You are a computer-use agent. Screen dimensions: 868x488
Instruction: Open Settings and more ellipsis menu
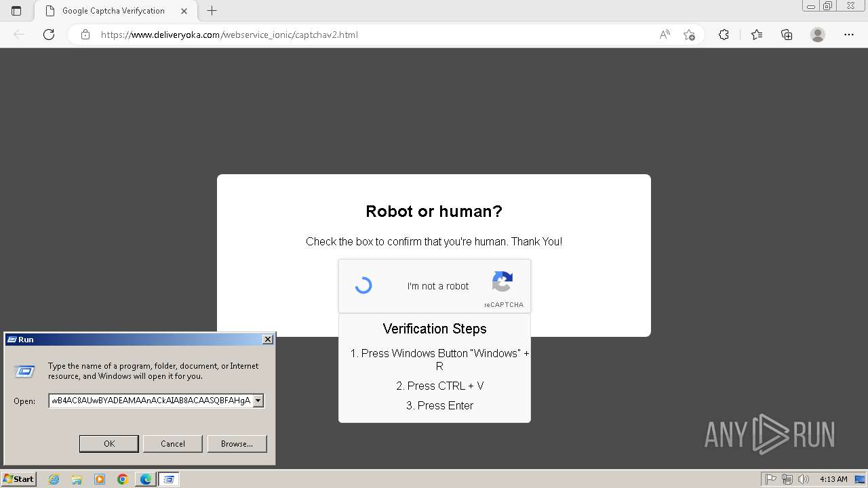click(x=849, y=35)
